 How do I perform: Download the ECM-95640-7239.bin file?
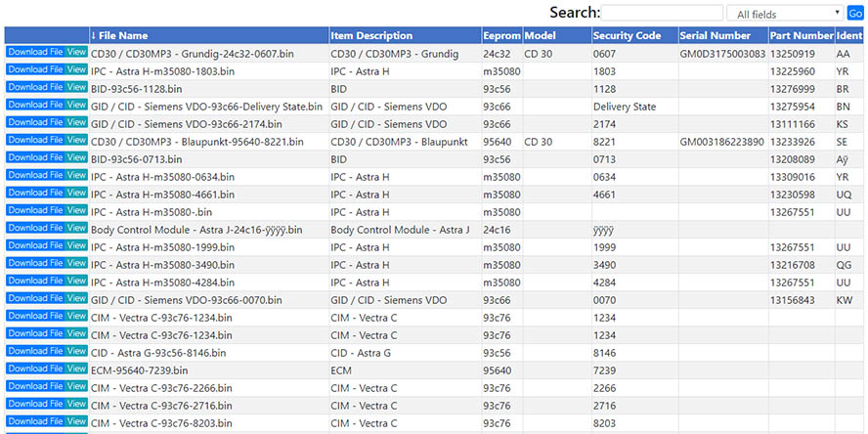[x=35, y=369]
